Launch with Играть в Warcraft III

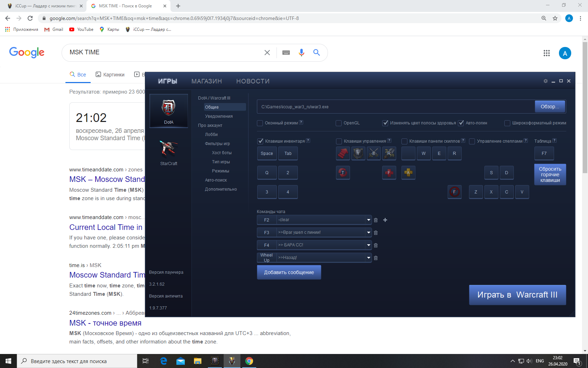pos(517,295)
